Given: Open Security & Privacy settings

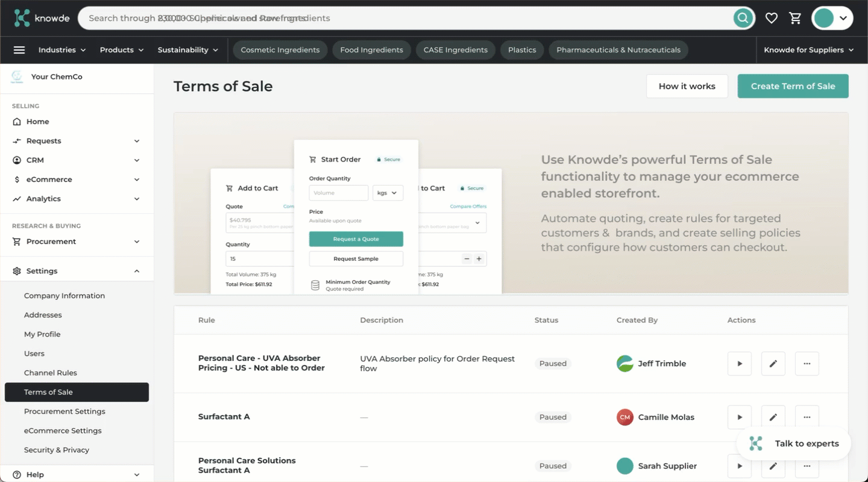Looking at the screenshot, I should [57, 450].
